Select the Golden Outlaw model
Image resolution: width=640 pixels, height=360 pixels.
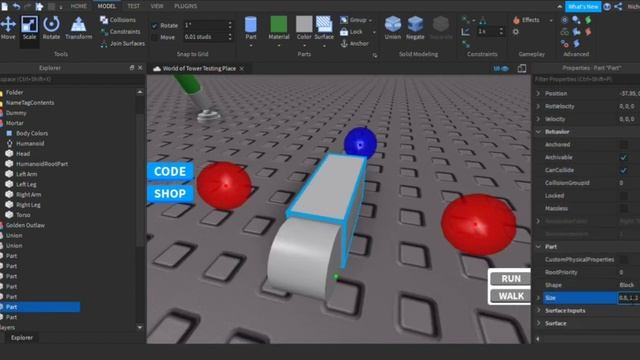25,225
